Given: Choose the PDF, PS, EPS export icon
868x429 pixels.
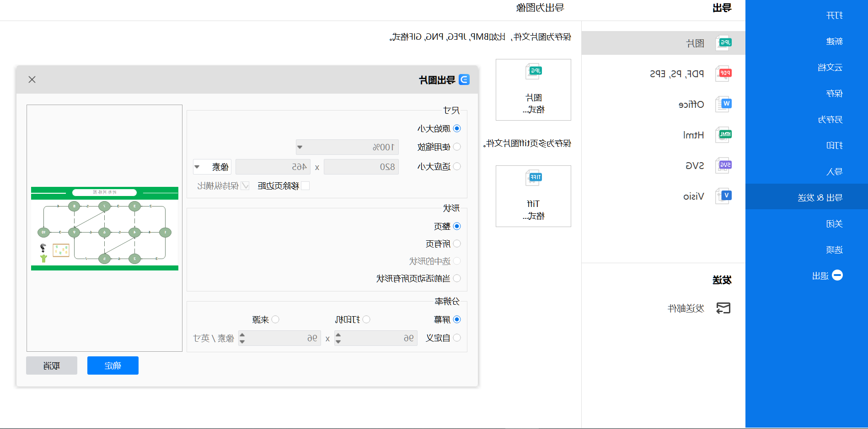Looking at the screenshot, I should (724, 74).
